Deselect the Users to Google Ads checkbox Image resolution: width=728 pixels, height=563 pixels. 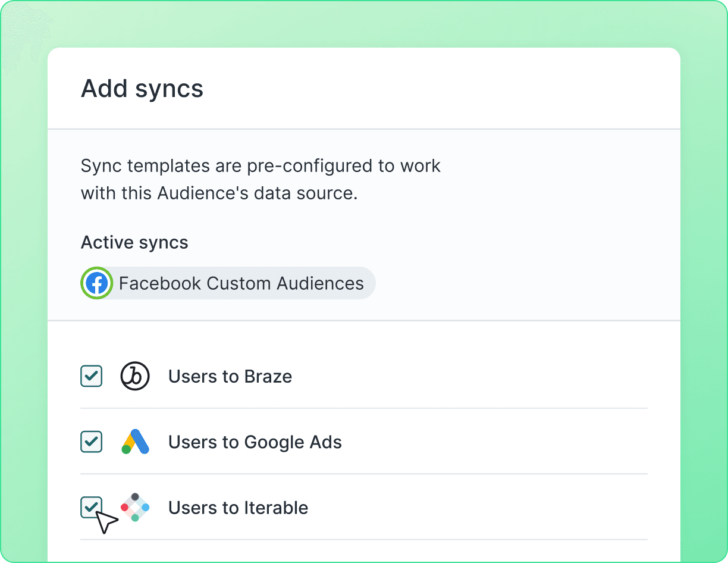coord(92,442)
